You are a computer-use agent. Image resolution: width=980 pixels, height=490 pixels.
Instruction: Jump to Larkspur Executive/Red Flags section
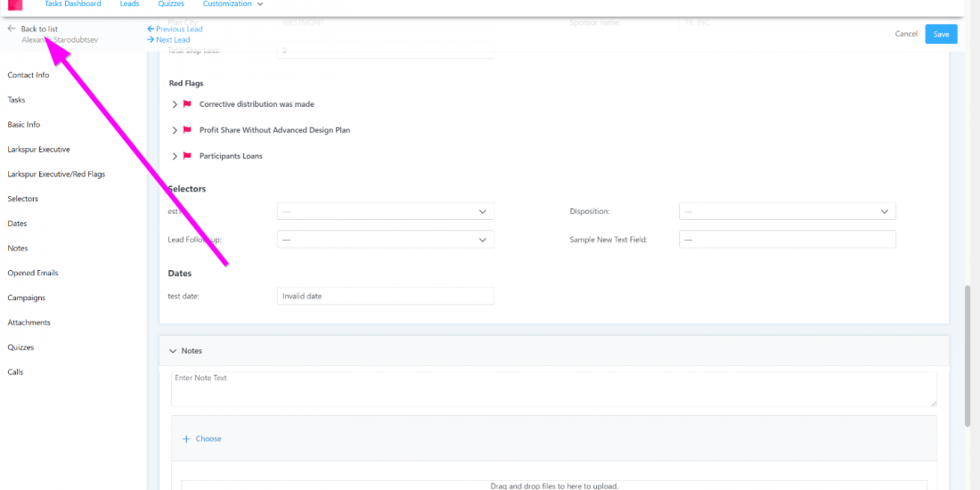[x=56, y=175]
